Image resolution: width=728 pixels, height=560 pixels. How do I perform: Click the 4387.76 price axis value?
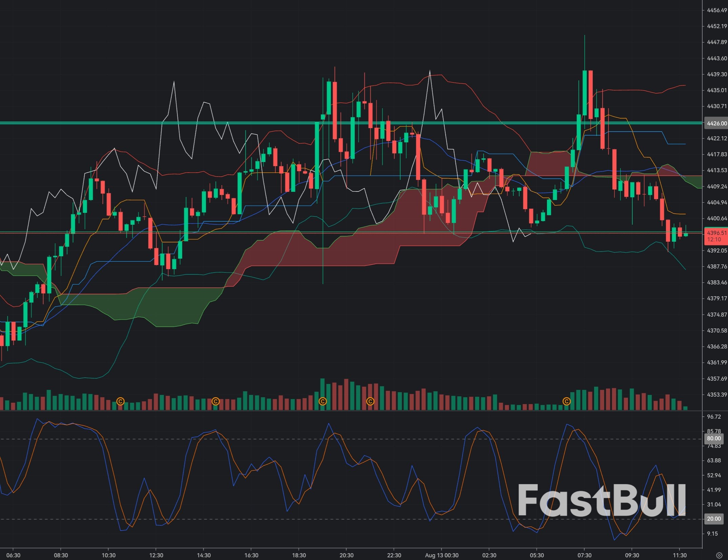point(717,266)
